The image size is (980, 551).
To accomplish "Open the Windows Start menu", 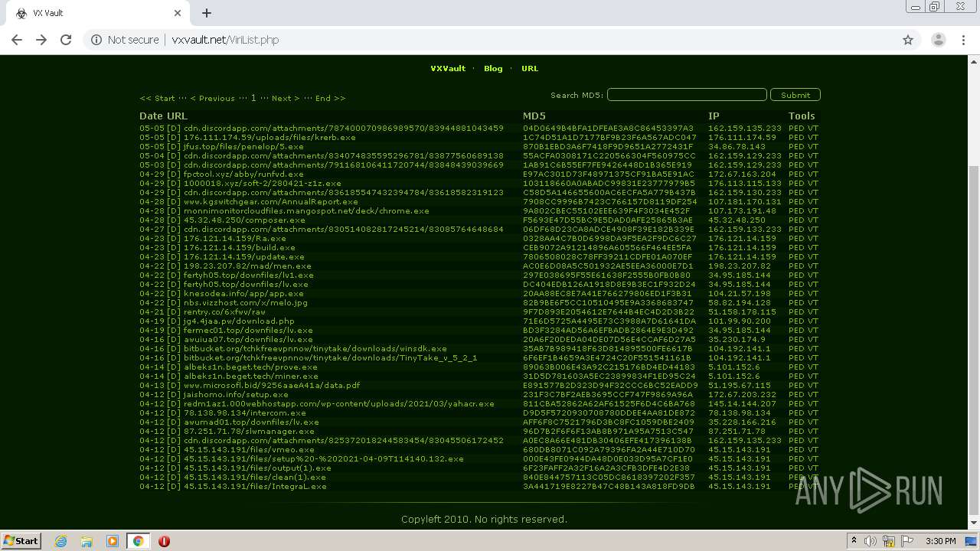I will 21,540.
